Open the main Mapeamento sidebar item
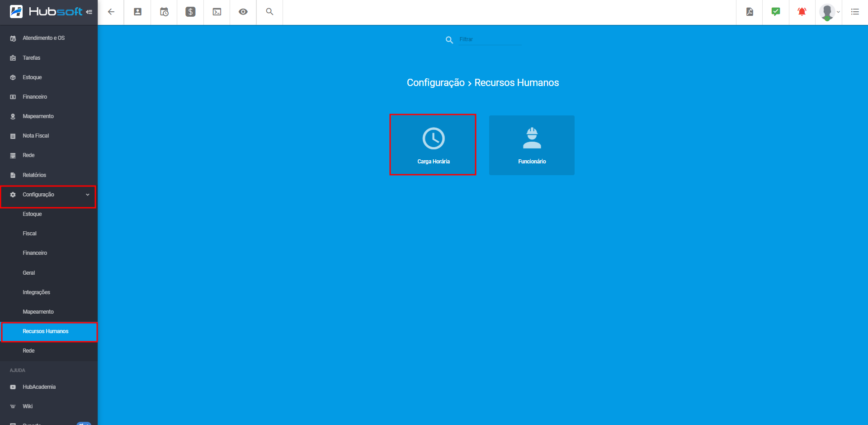Screen dimensions: 868x425 click(x=49, y=116)
